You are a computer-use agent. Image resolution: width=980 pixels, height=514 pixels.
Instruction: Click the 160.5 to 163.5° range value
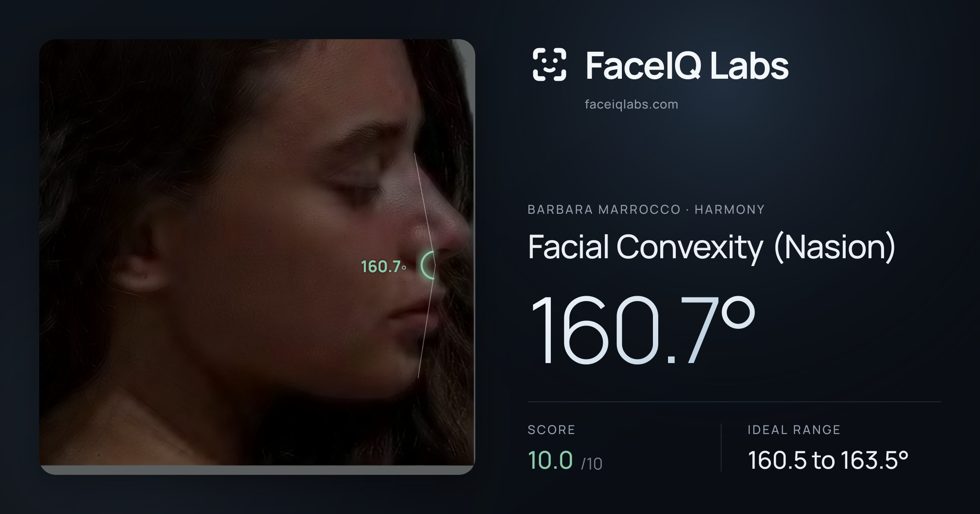(x=828, y=460)
